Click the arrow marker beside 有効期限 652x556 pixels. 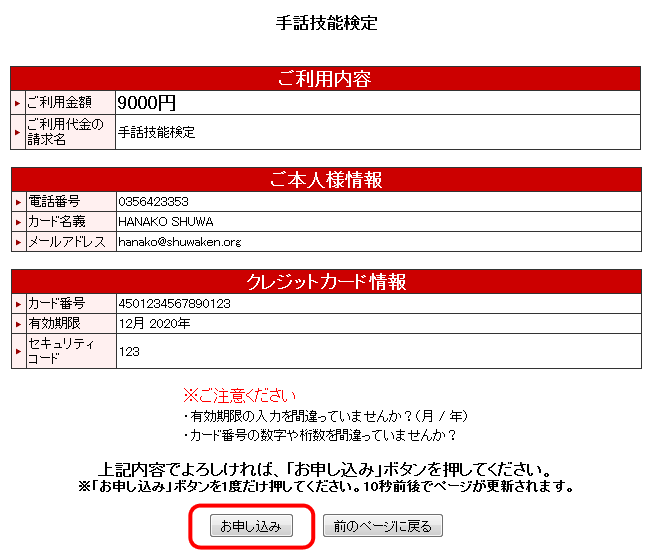click(x=18, y=324)
